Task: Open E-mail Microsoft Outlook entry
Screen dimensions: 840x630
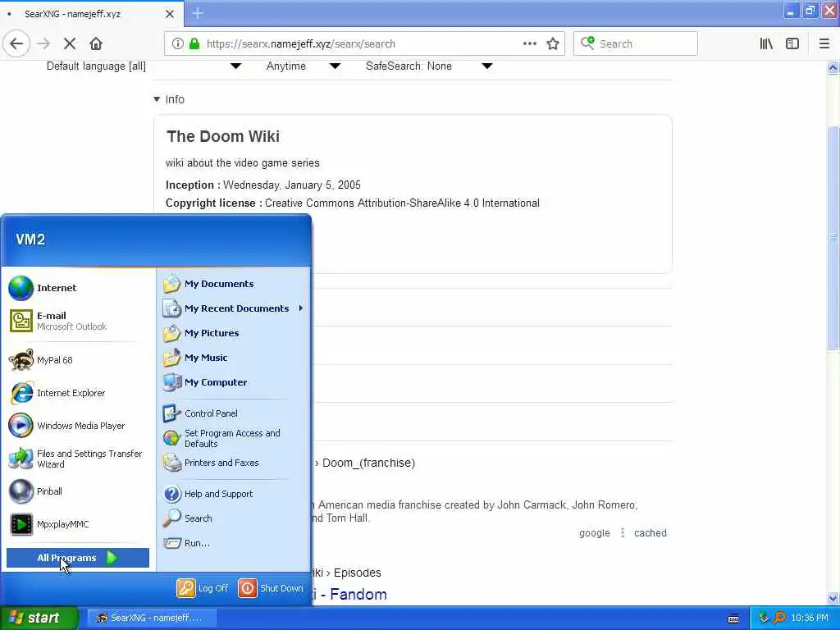Action: 78,321
